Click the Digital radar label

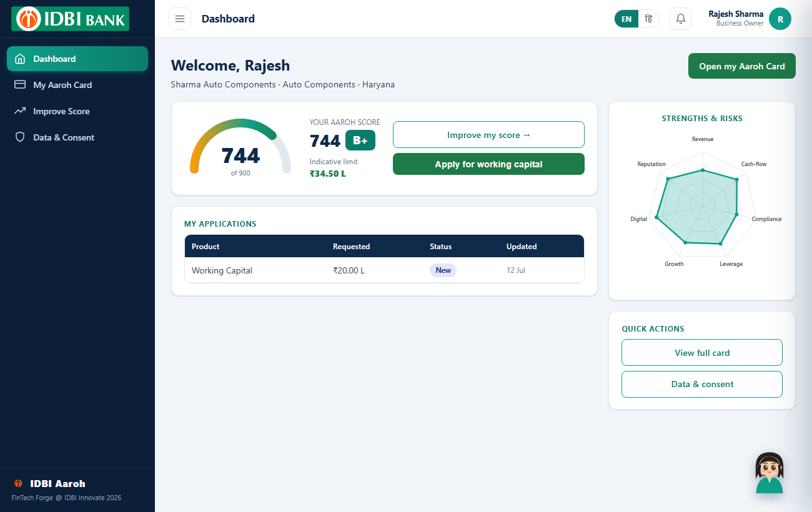coord(639,219)
